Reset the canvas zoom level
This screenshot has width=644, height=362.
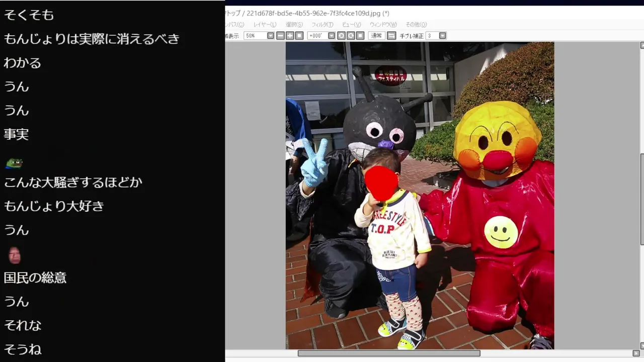point(299,36)
